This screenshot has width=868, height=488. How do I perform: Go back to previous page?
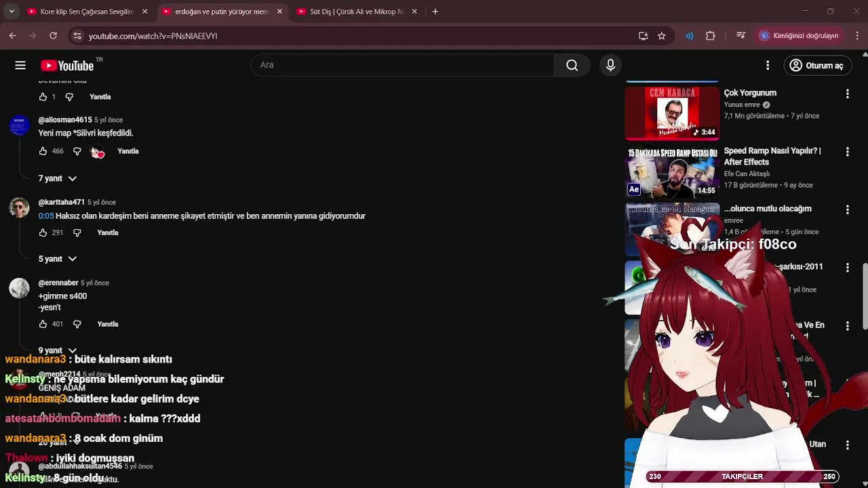pyautogui.click(x=12, y=36)
